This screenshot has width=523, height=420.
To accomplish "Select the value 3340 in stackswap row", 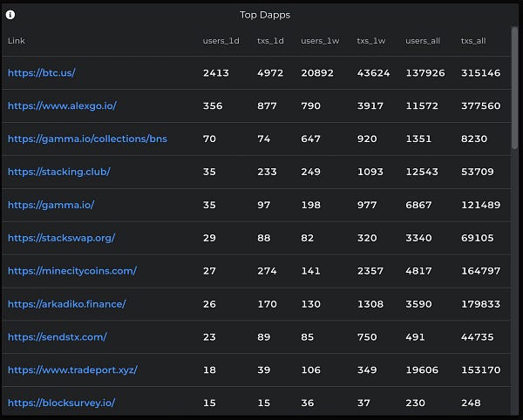I will tap(418, 238).
